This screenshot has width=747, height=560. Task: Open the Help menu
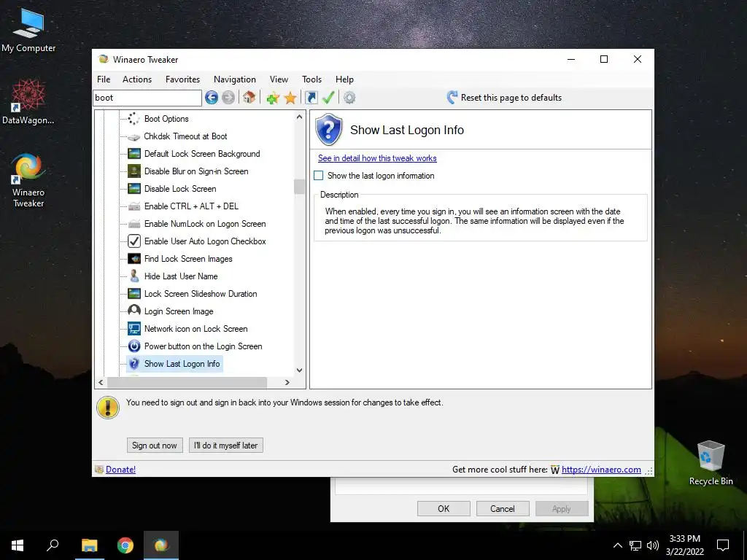[344, 79]
